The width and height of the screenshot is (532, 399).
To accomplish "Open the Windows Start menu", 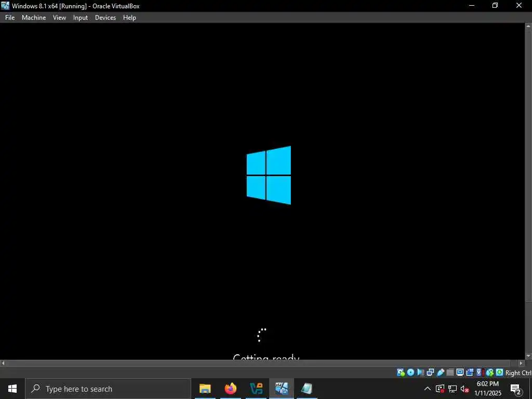I will [12, 389].
